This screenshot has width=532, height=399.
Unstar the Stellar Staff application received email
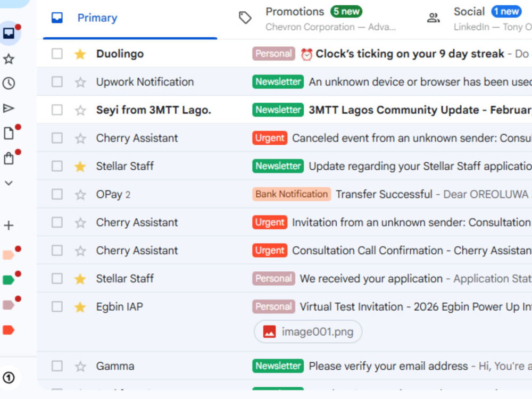(80, 279)
